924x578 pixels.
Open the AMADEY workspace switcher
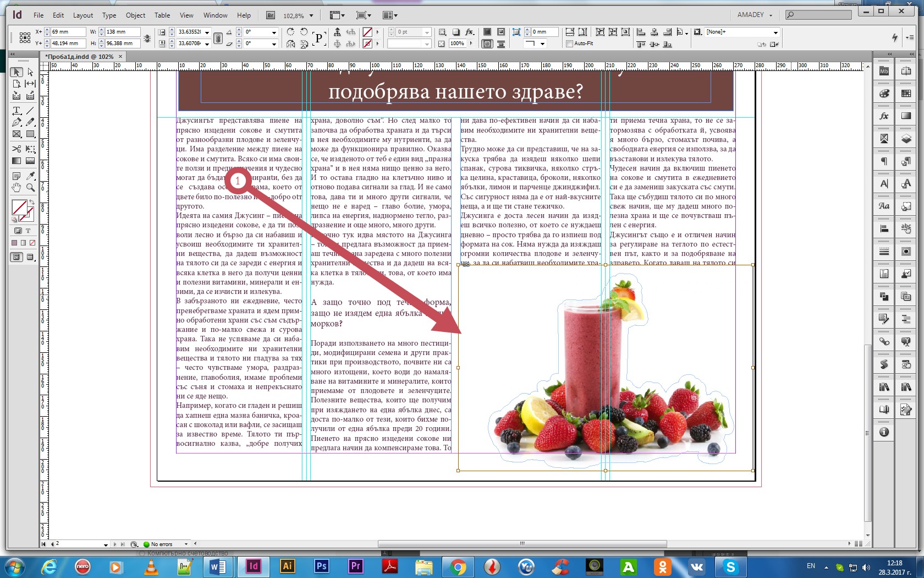pos(755,15)
